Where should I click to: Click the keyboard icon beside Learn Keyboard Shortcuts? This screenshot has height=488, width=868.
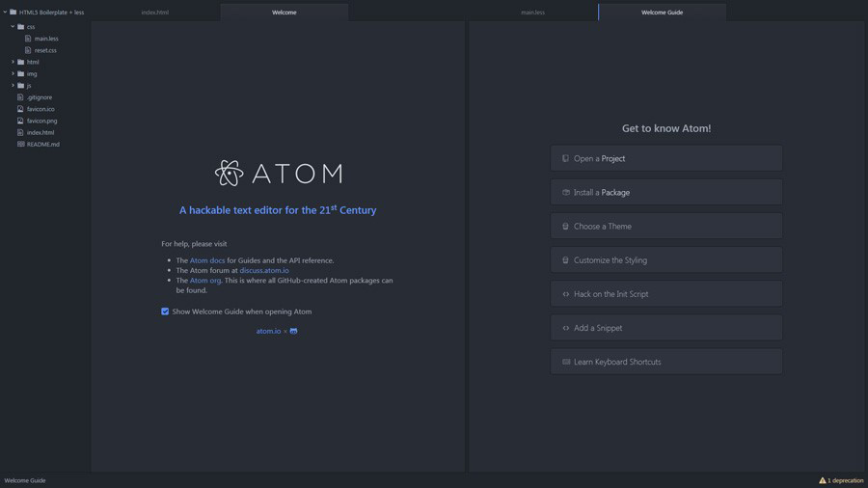(x=566, y=362)
